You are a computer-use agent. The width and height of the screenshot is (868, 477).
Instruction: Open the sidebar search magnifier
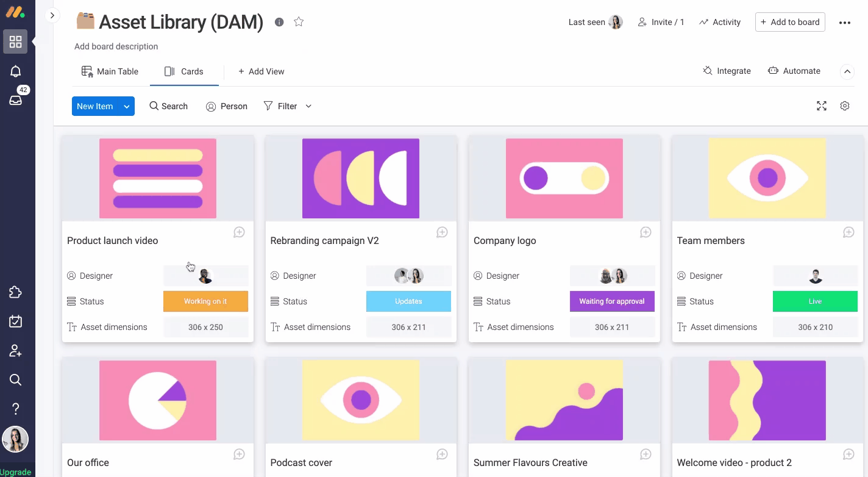click(16, 380)
